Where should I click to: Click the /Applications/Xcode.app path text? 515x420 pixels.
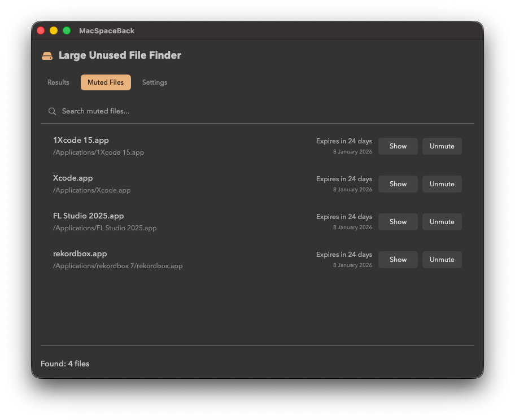(91, 190)
